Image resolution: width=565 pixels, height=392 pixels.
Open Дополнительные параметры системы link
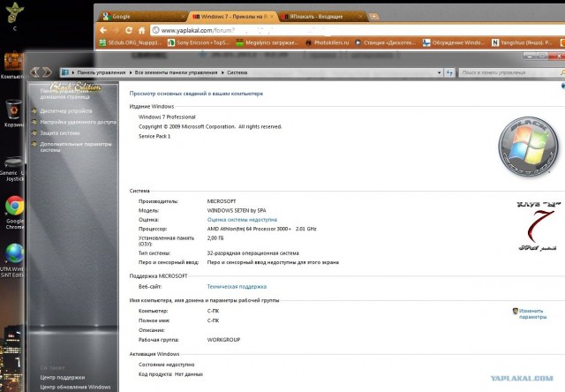pyautogui.click(x=76, y=147)
